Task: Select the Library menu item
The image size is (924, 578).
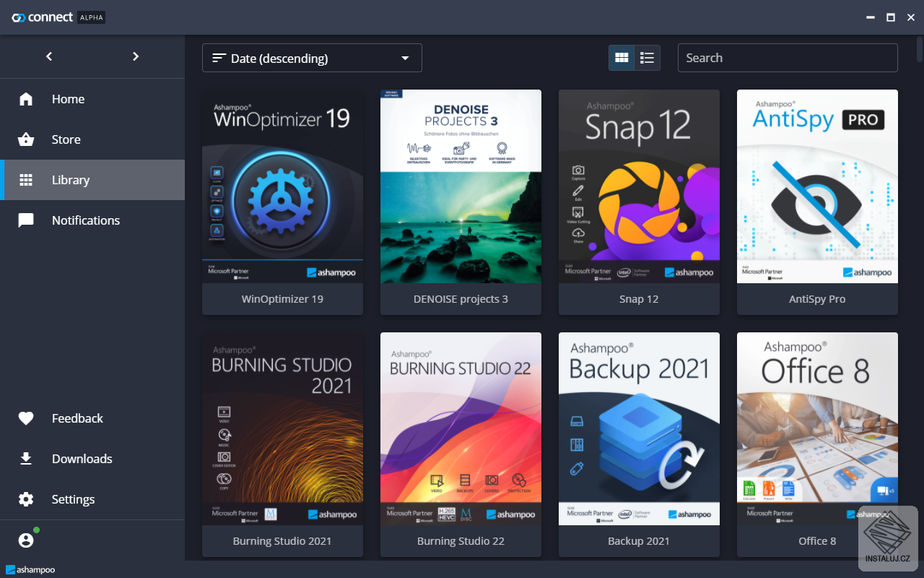Action: point(92,180)
